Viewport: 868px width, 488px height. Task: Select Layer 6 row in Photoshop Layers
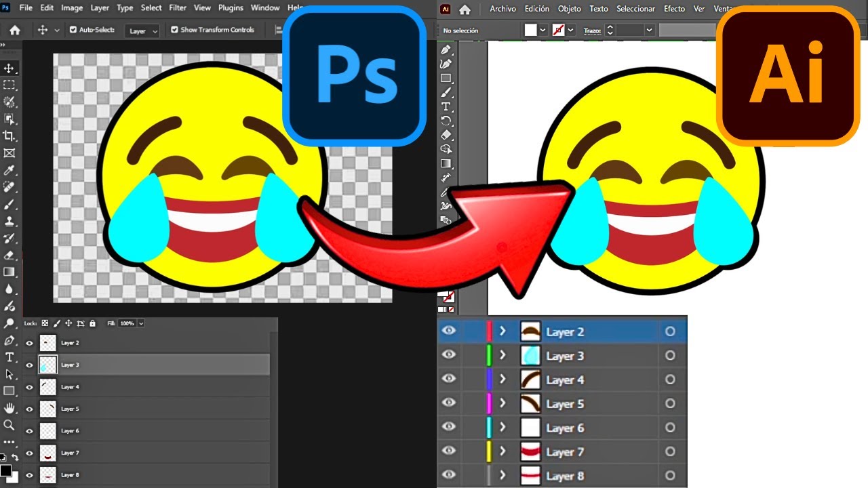(146, 431)
